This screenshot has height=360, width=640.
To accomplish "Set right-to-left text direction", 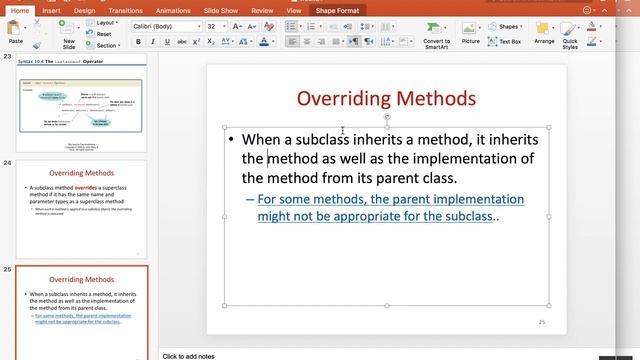I will click(x=369, y=42).
